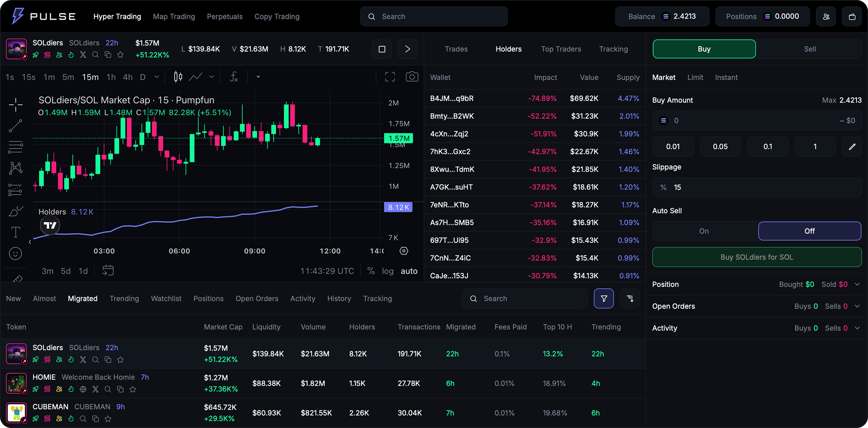The height and width of the screenshot is (428, 868).
Task: Go to Perpetuals in top navigation
Action: (225, 17)
